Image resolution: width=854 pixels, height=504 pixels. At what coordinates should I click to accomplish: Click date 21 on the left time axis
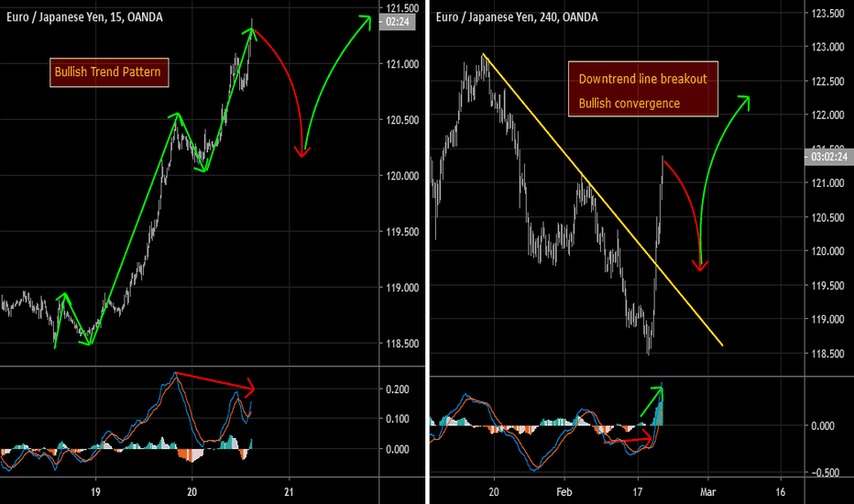(x=289, y=492)
